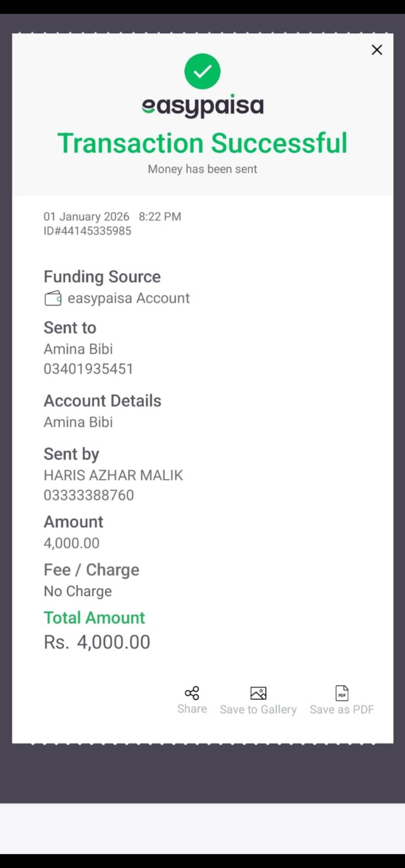Screen dimensions: 405x868
Task: Tap the Save as PDF file icon
Action: click(342, 693)
